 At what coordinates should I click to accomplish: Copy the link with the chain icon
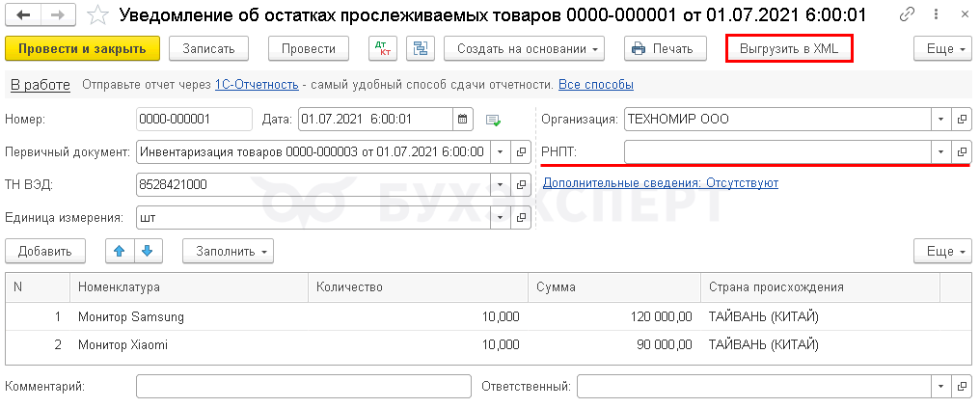(x=907, y=15)
